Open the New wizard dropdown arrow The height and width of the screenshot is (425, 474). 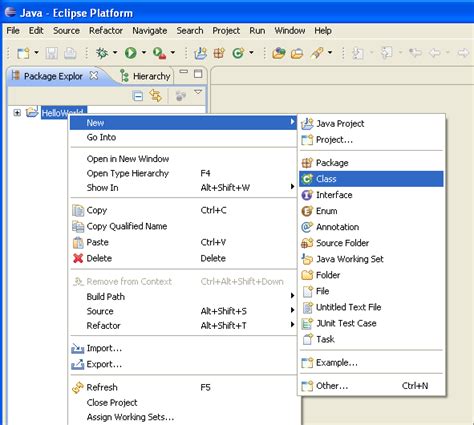click(x=37, y=53)
